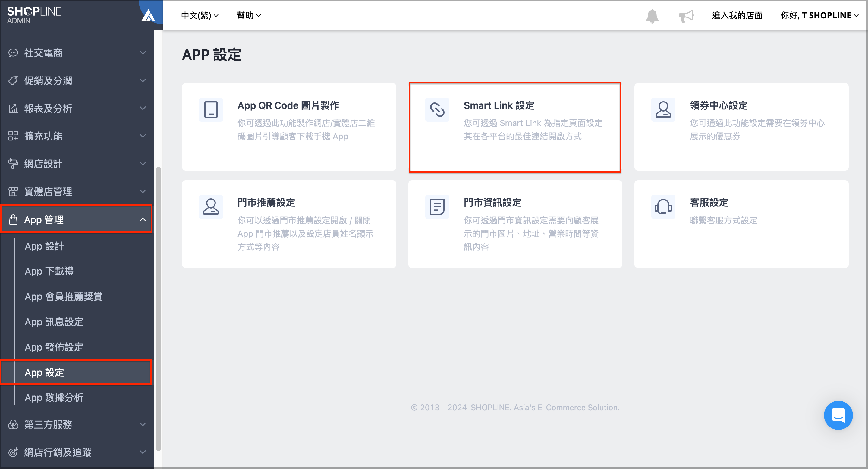This screenshot has height=469, width=868.
Task: Go to App 數據分析 submenu
Action: coord(54,398)
